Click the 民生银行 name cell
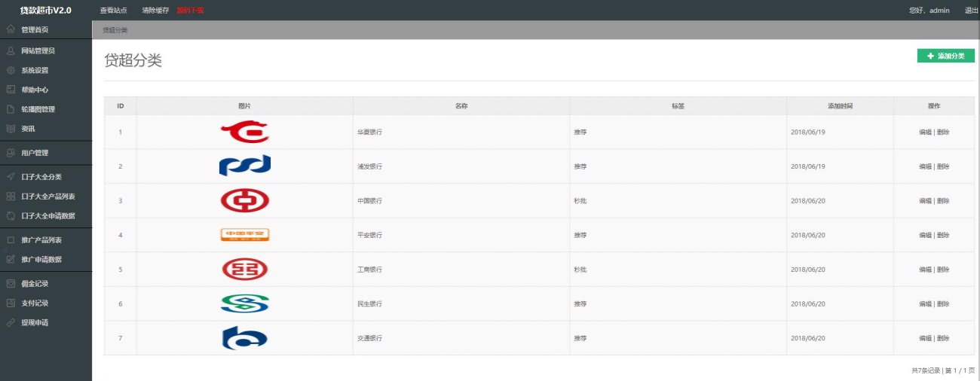980x381 pixels. pyautogui.click(x=461, y=304)
